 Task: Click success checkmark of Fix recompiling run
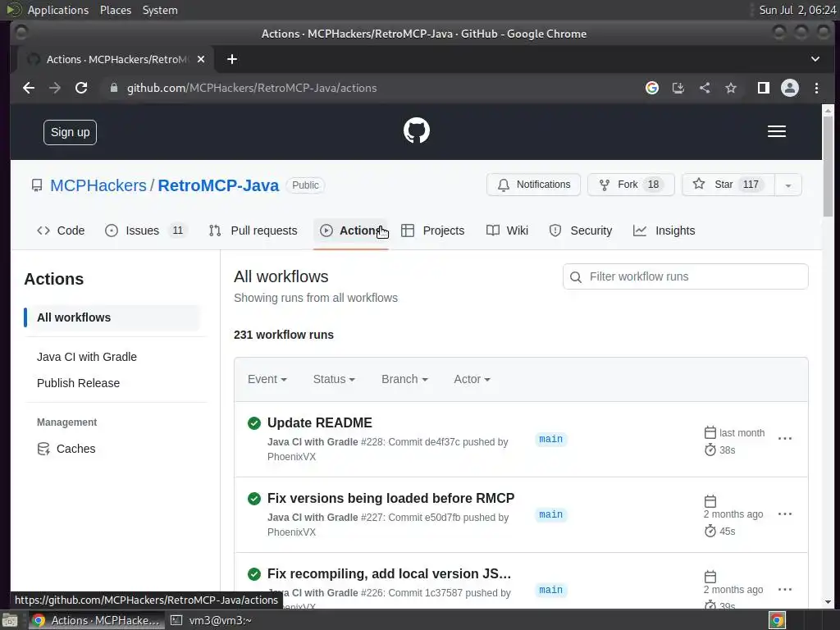(x=254, y=574)
